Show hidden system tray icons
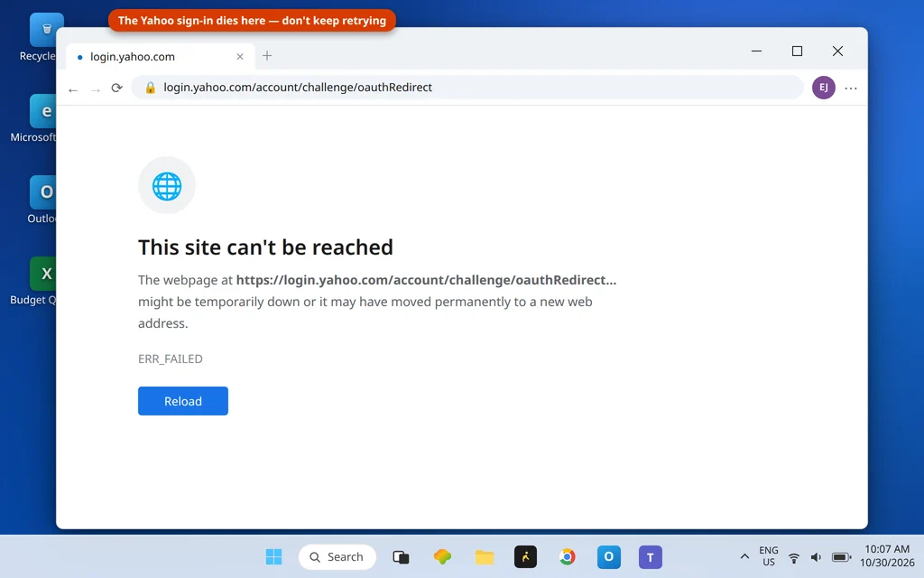Viewport: 924px width, 578px height. click(x=744, y=556)
